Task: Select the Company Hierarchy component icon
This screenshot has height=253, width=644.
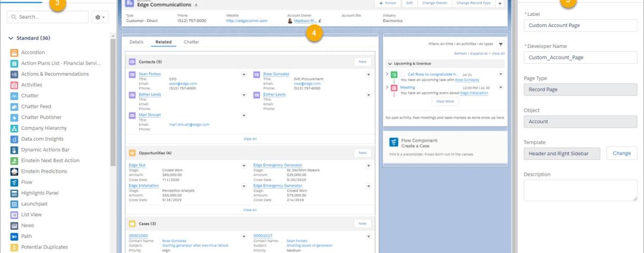Action: tap(14, 128)
